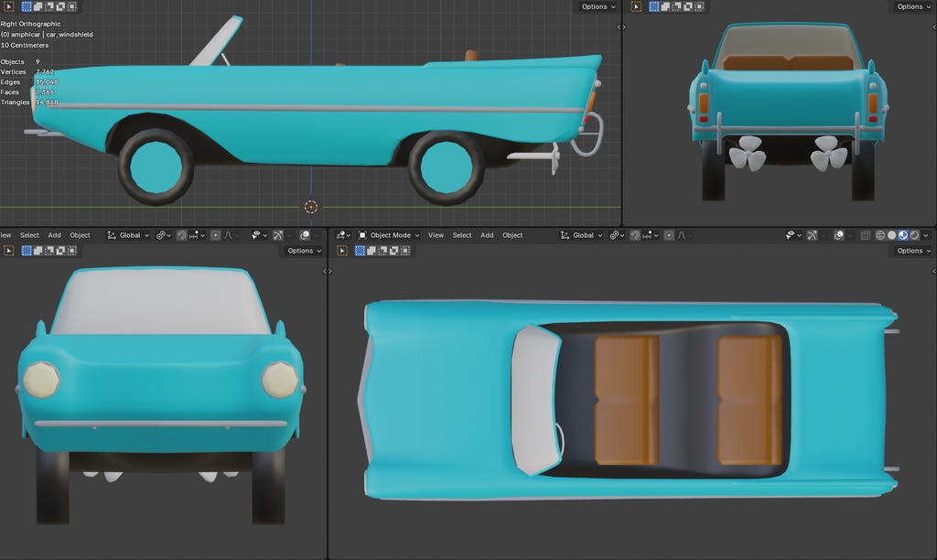Open View menu in top-view viewport header
This screenshot has width=937, height=560.
coord(436,235)
